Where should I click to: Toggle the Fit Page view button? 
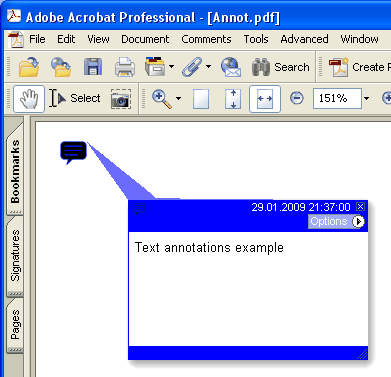tap(233, 99)
